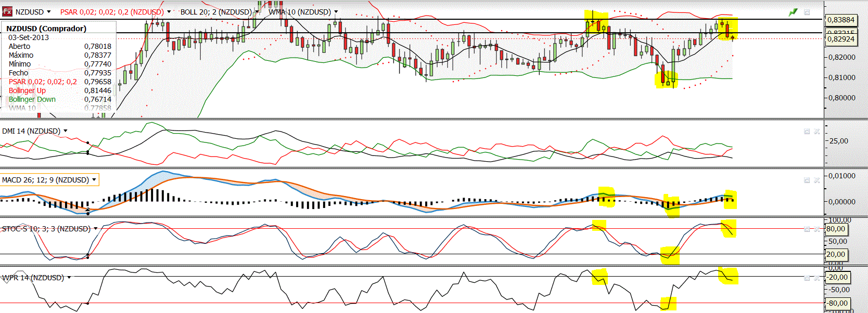Close the DMI 14 indicator panel
The image size is (868, 313).
[817, 132]
